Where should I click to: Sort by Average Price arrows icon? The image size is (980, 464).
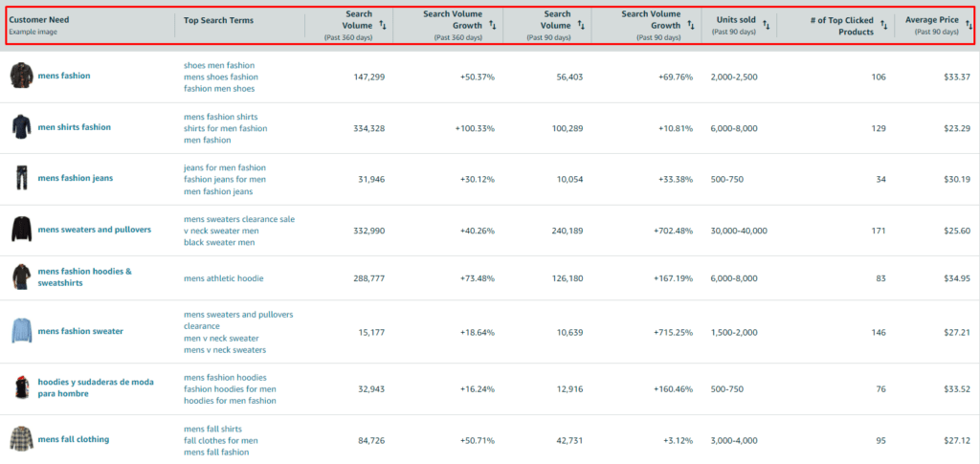pos(969,26)
